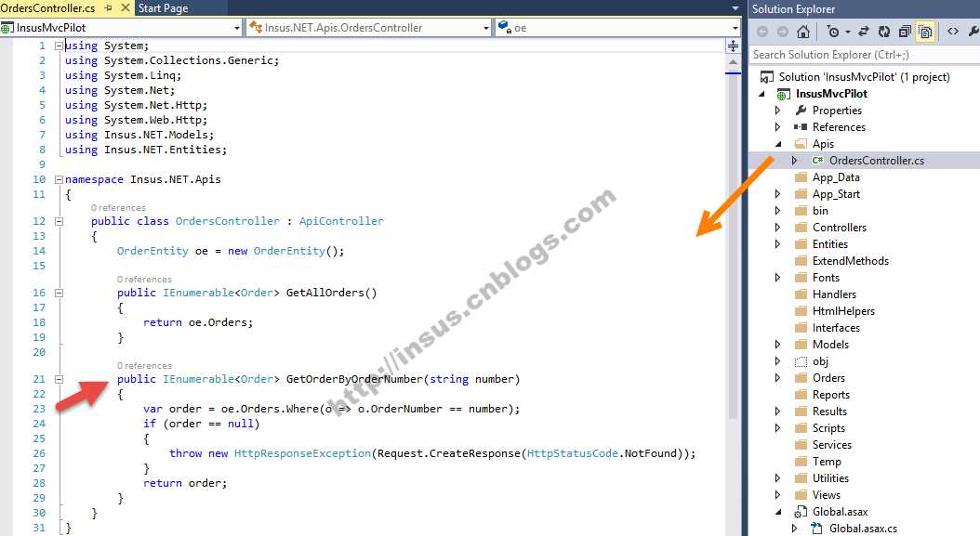Viewport: 980px width, 536px height.
Task: Toggle the Show All Files button
Action: click(925, 32)
